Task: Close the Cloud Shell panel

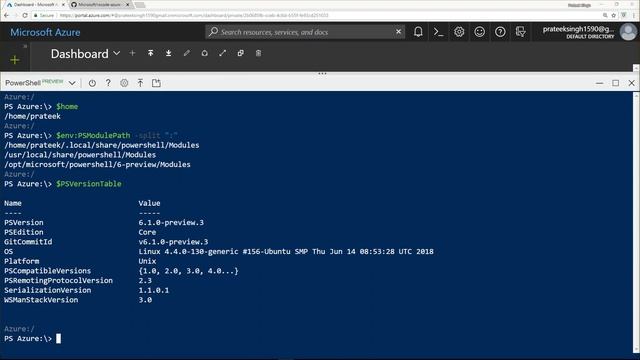Action: (631, 83)
